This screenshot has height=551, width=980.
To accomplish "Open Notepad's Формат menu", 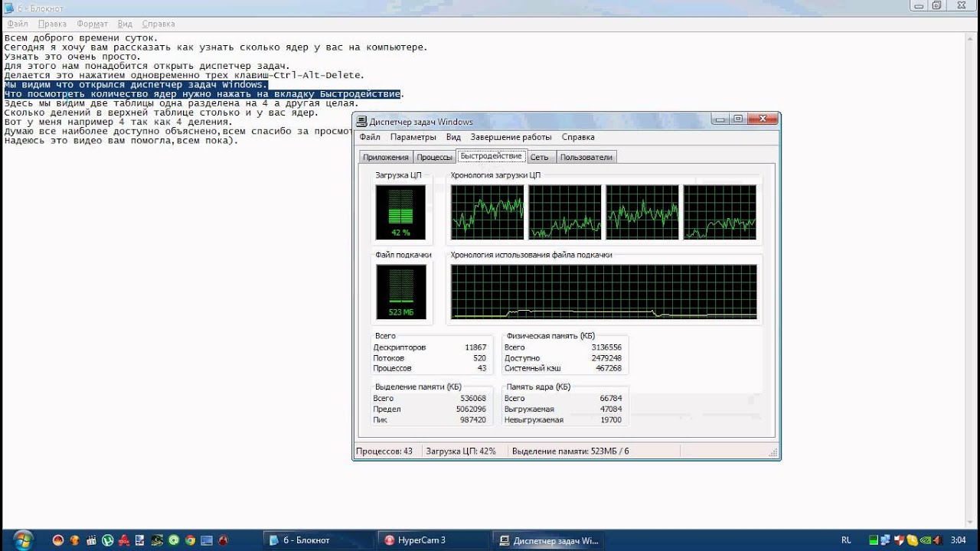I will pos(93,24).
